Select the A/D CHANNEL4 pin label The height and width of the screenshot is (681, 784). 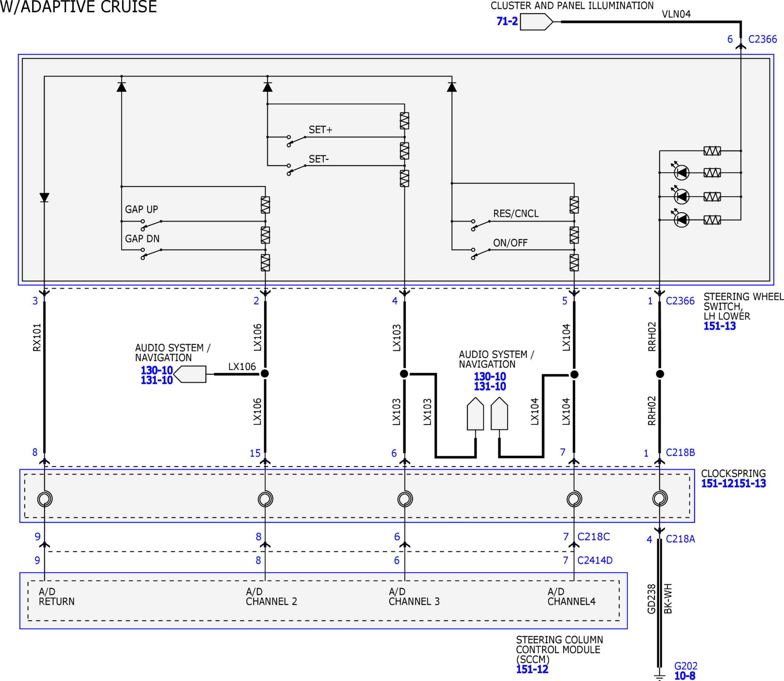(572, 597)
